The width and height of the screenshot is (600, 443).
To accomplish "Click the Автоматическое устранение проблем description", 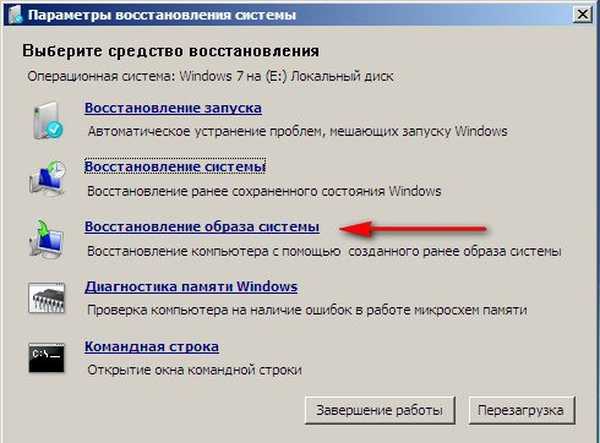I will coord(297,131).
